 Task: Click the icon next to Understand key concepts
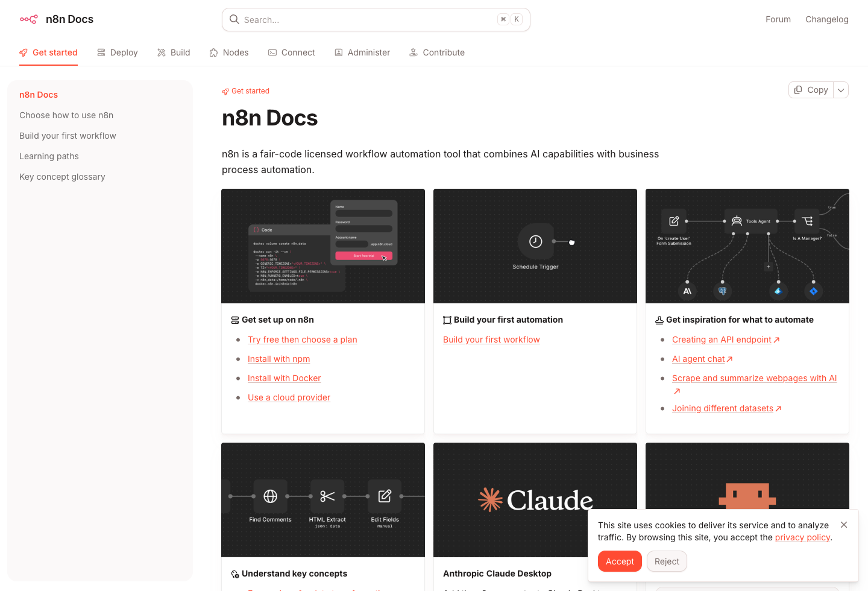tap(235, 574)
